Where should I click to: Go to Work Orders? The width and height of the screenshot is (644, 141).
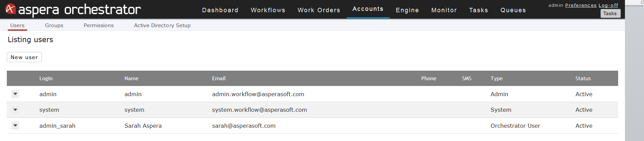pyautogui.click(x=319, y=10)
